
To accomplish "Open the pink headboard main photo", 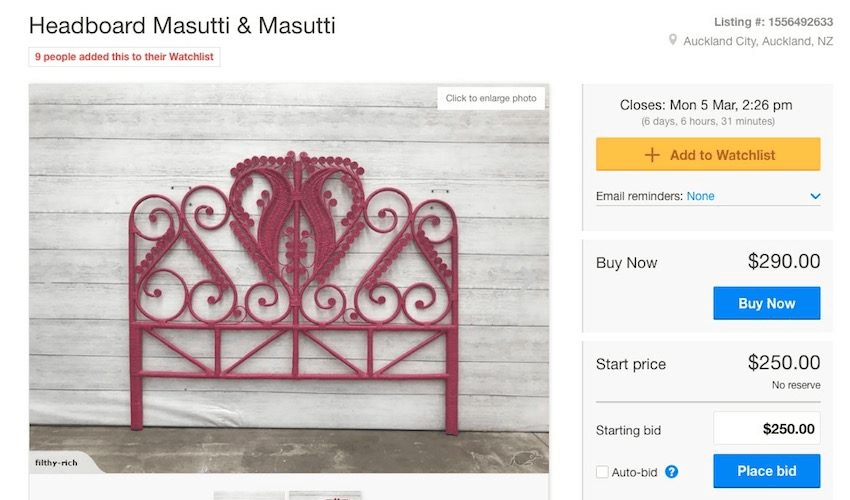I will 288,280.
